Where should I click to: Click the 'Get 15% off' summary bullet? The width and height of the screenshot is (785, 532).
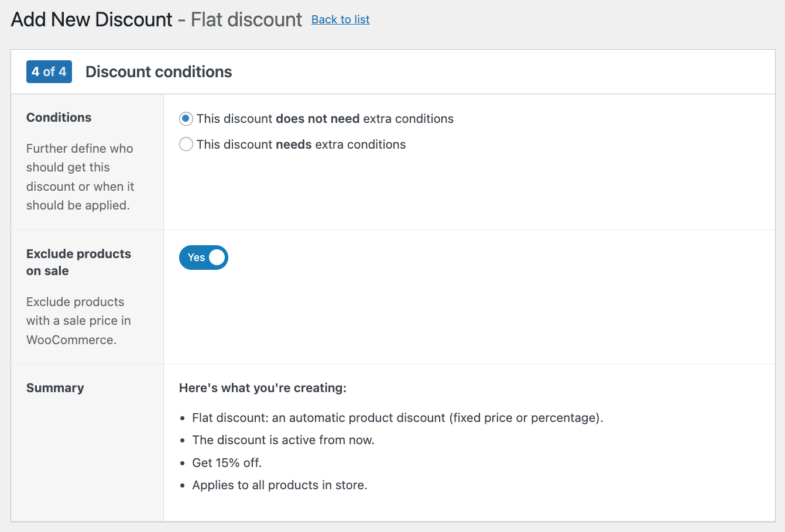pyautogui.click(x=227, y=462)
